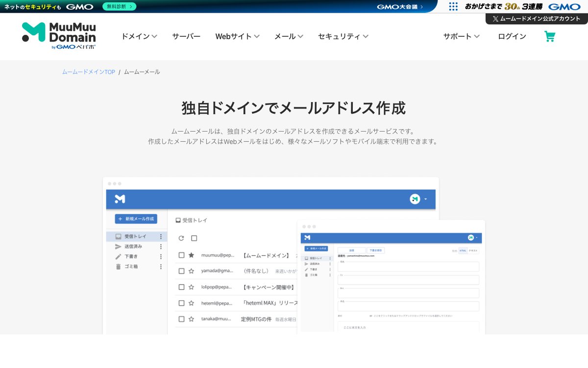Open the shopping cart icon
The image size is (588, 368).
[550, 36]
